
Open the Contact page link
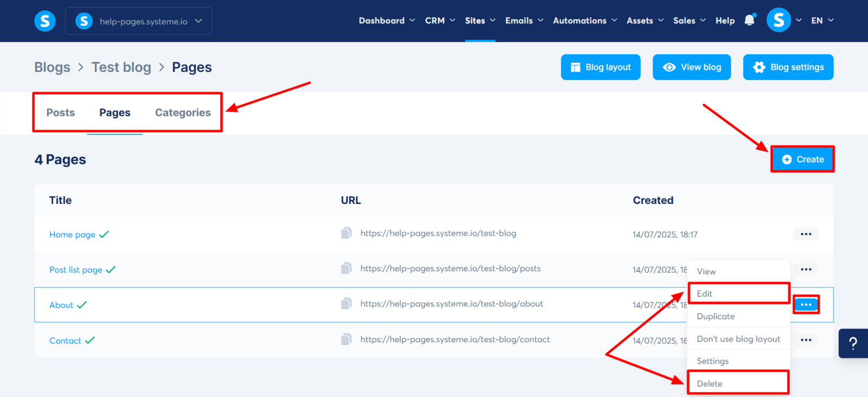[65, 341]
